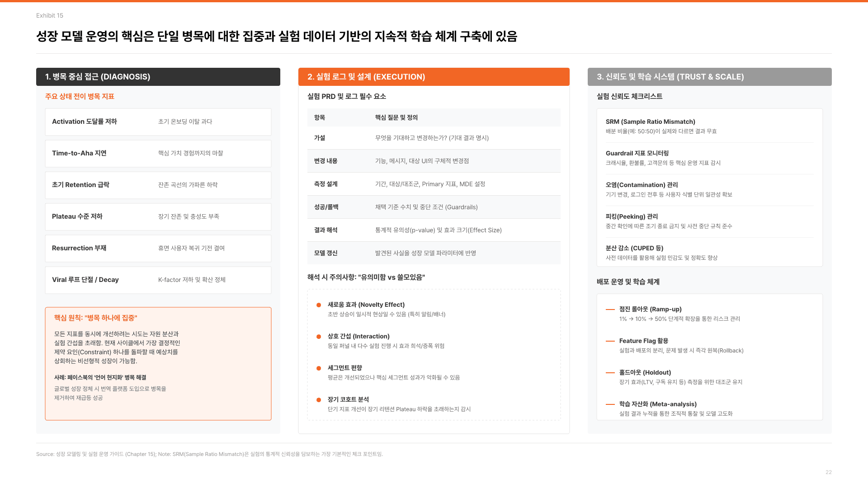Click the '변경 내용' table row label
868x488 pixels.
tap(325, 161)
